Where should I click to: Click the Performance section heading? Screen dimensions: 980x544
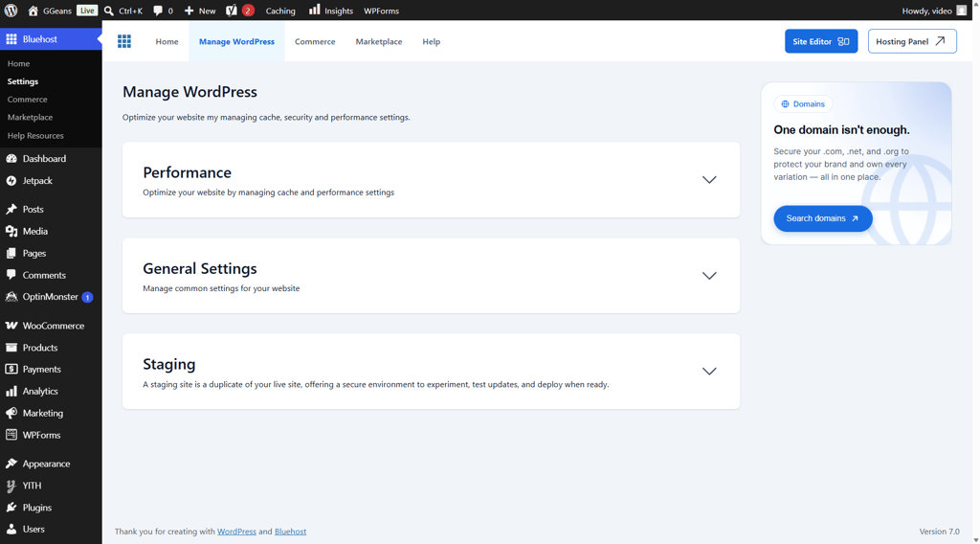pyautogui.click(x=187, y=172)
